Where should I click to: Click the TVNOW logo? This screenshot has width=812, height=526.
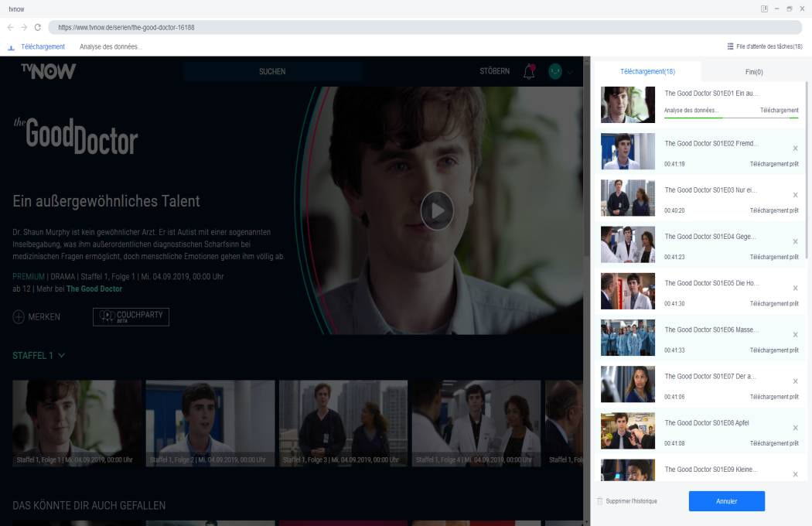coord(48,71)
